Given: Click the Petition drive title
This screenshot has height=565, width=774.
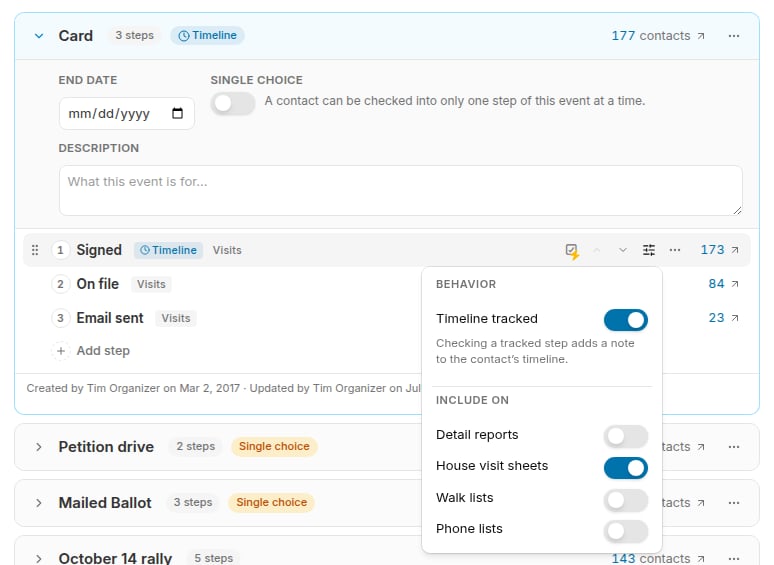Looking at the screenshot, I should point(106,447).
